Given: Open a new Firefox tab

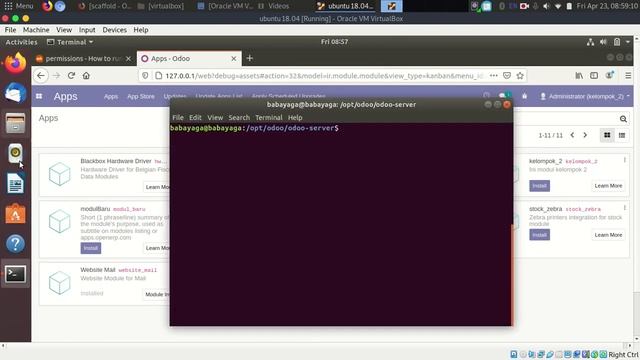Looking at the screenshot, I should 249,59.
